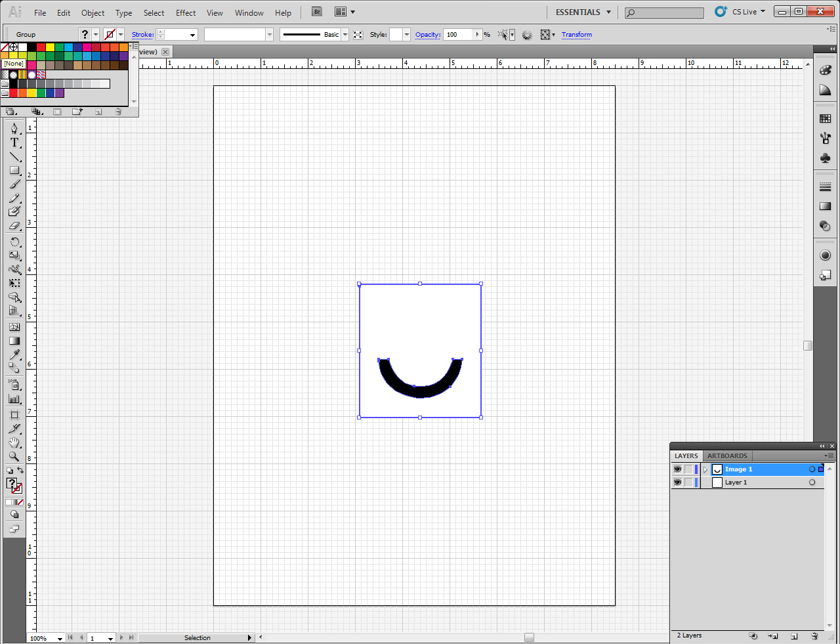Select the Zoom tool

coord(14,456)
